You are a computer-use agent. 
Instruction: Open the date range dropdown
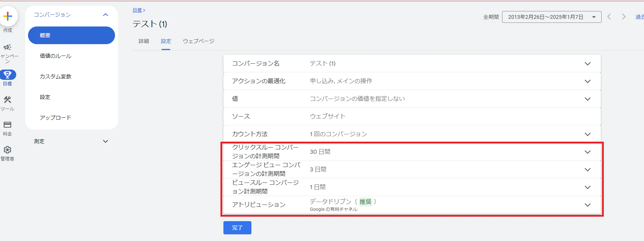[x=551, y=17]
